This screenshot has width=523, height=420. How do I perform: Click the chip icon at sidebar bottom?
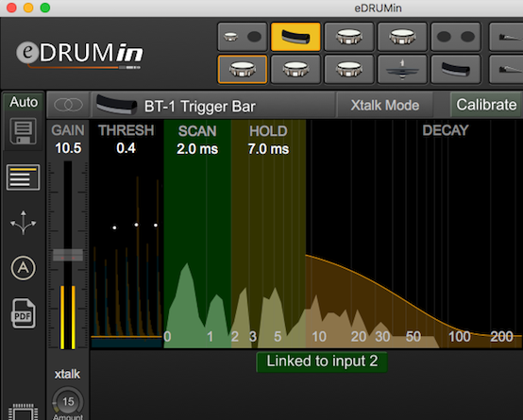pos(23,412)
